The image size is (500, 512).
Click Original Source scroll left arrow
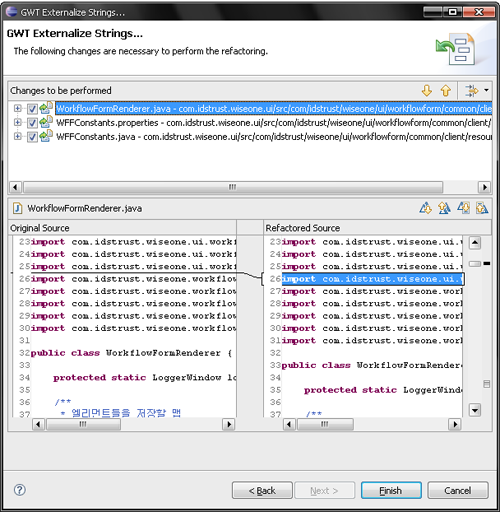point(38,424)
